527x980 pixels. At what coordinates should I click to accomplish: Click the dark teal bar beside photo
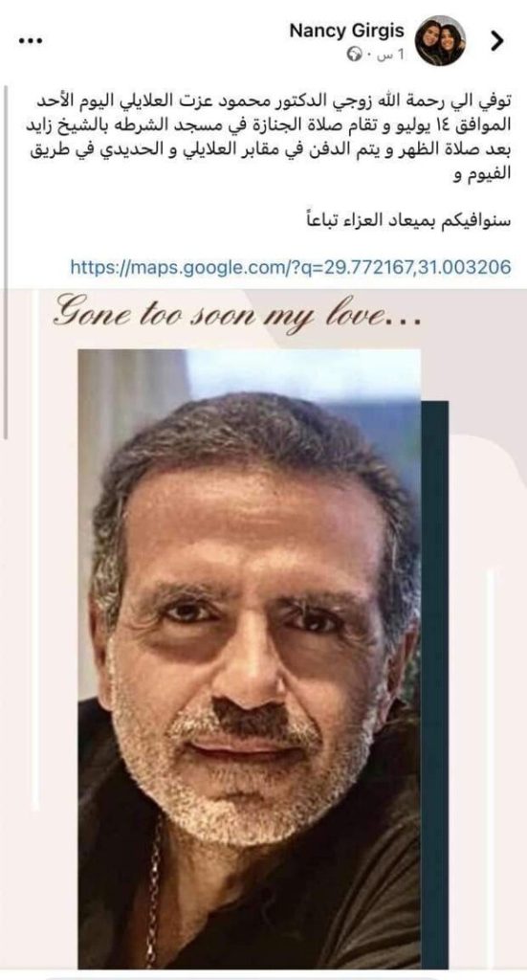[434, 684]
